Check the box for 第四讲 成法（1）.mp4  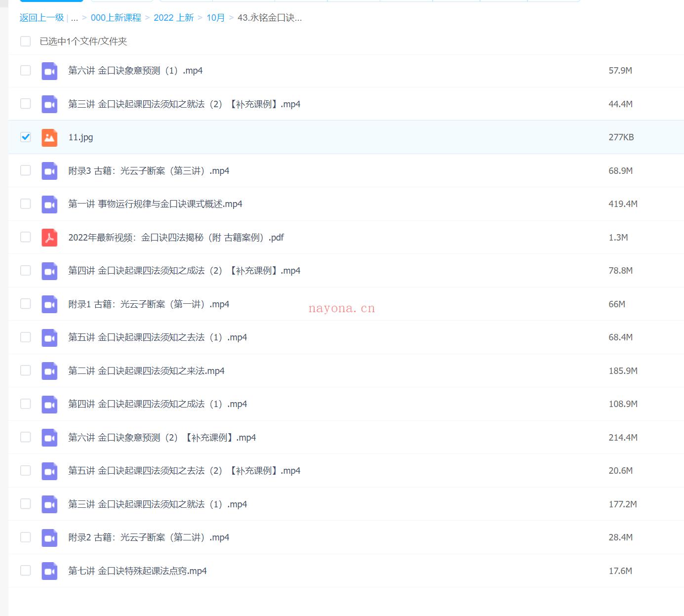pos(26,404)
